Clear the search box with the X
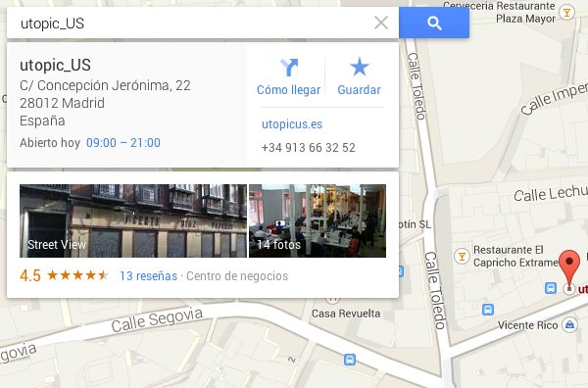Image resolution: width=588 pixels, height=388 pixels. click(x=381, y=23)
